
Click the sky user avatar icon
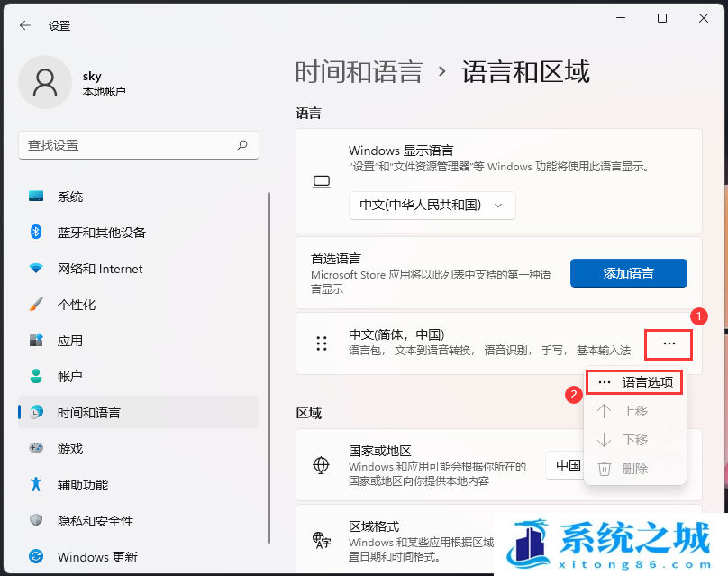45,82
